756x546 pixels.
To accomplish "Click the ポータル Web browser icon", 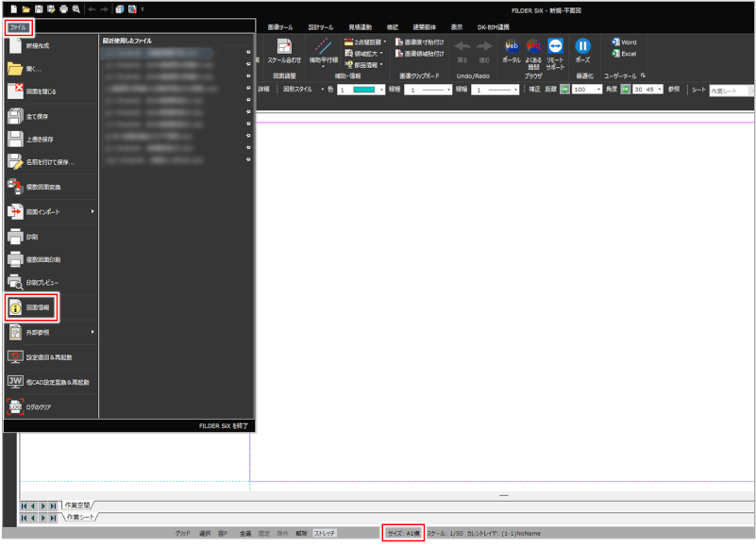I will (x=512, y=48).
